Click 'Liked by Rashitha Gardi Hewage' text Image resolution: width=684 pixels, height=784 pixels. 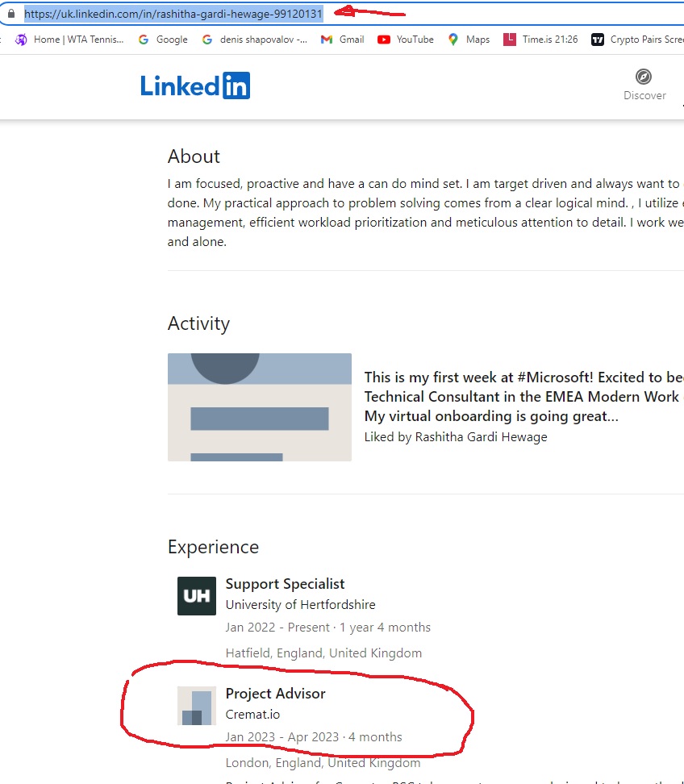[x=456, y=437]
